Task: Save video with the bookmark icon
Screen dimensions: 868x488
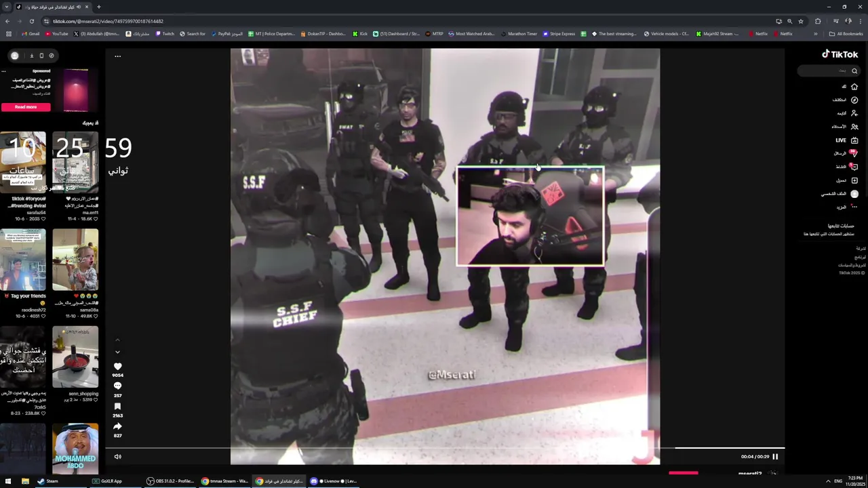Action: point(117,407)
